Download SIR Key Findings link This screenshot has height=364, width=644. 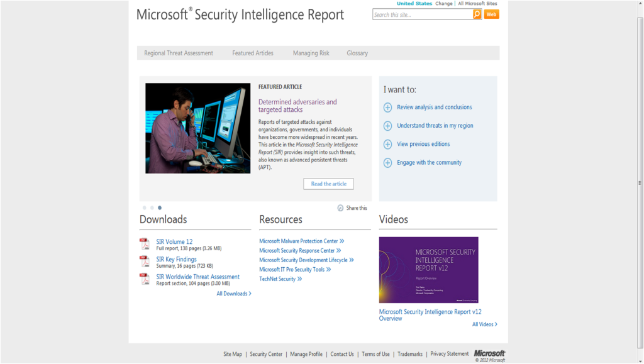coord(176,260)
